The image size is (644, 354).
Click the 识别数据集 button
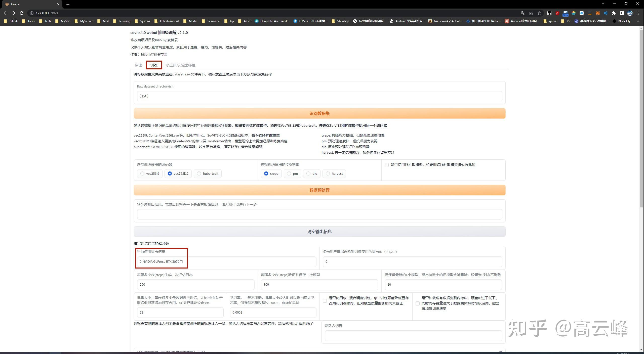[x=319, y=113]
